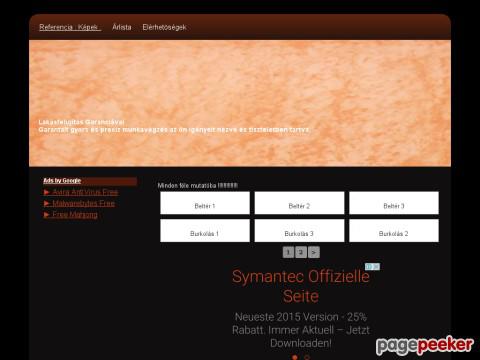Select the second ad carousel dot

307,357
